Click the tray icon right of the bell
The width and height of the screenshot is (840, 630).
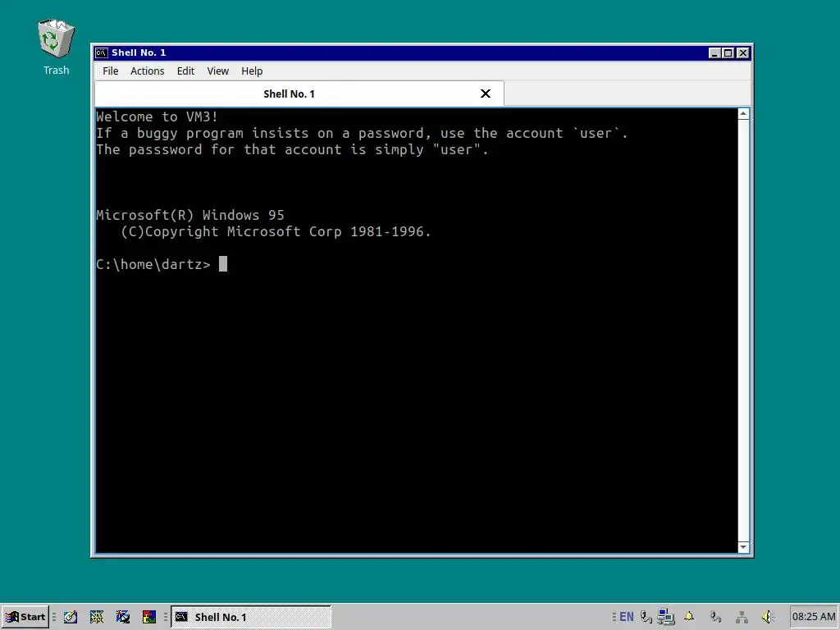click(x=715, y=617)
